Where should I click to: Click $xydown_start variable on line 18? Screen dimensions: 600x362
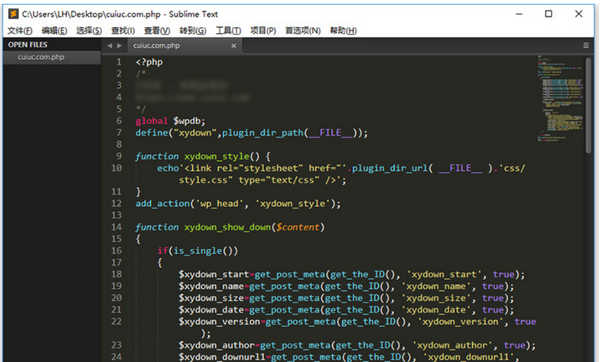point(214,274)
